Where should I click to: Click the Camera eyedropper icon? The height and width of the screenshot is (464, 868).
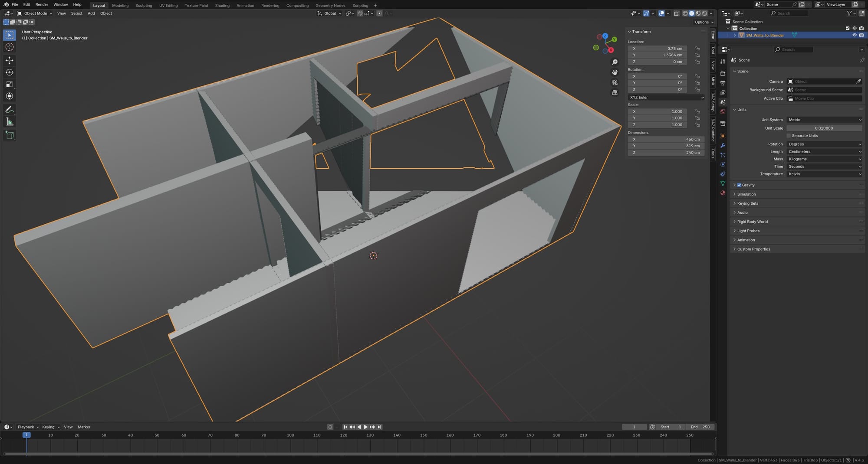858,82
